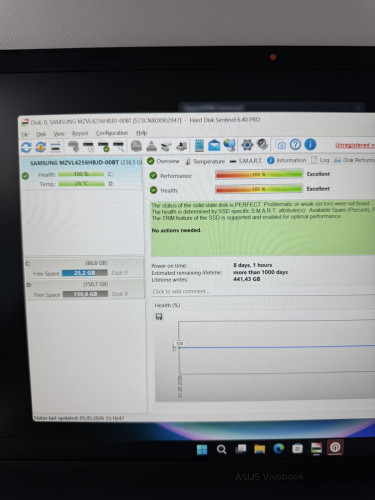
Task: Click the gray dome-shaped disk toolbar icon
Action: pyautogui.click(x=136, y=146)
